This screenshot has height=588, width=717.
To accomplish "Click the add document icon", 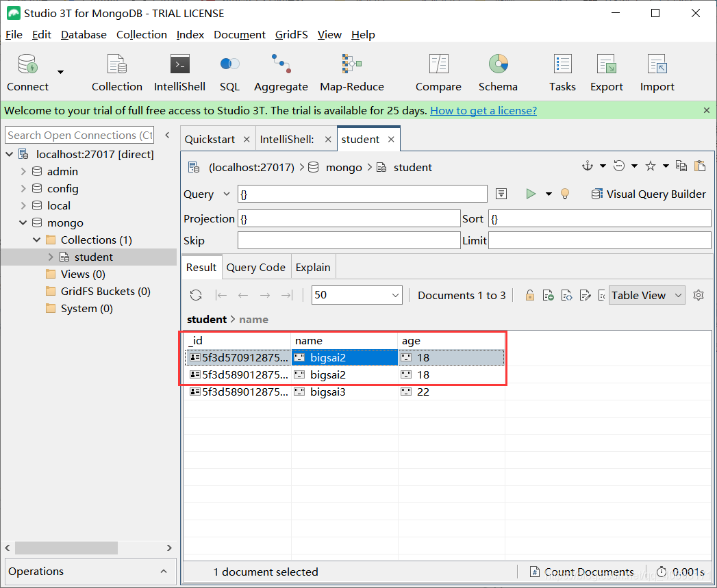I will pos(549,296).
